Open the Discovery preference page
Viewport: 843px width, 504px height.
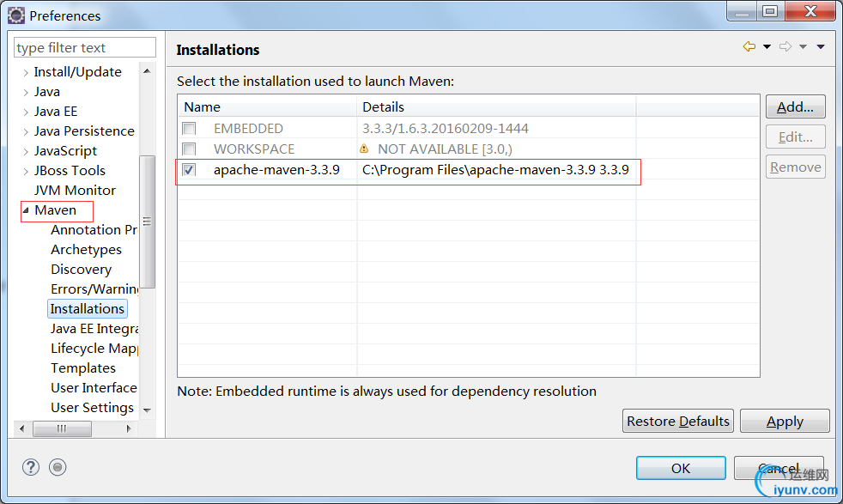tap(82, 270)
